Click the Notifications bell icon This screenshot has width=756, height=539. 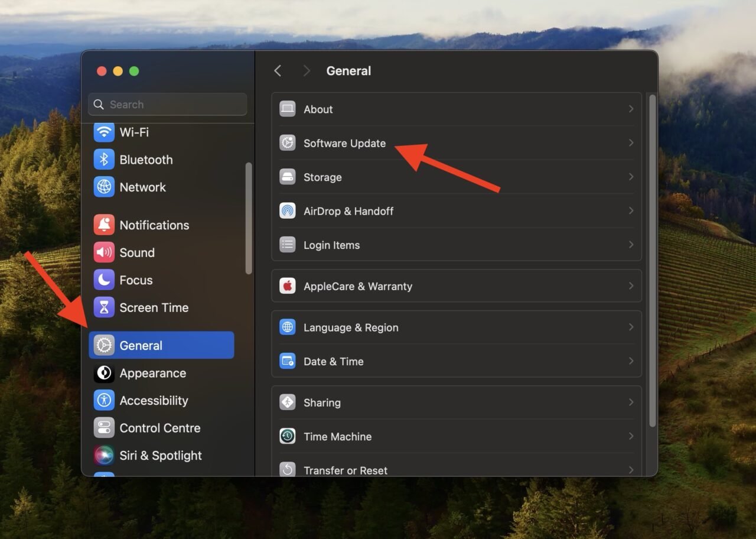[x=104, y=225]
